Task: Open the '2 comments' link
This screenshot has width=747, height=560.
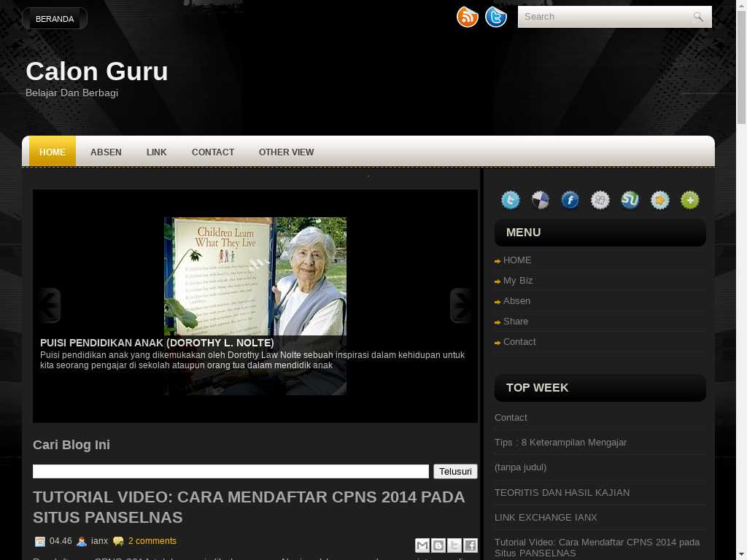Action: [x=152, y=541]
